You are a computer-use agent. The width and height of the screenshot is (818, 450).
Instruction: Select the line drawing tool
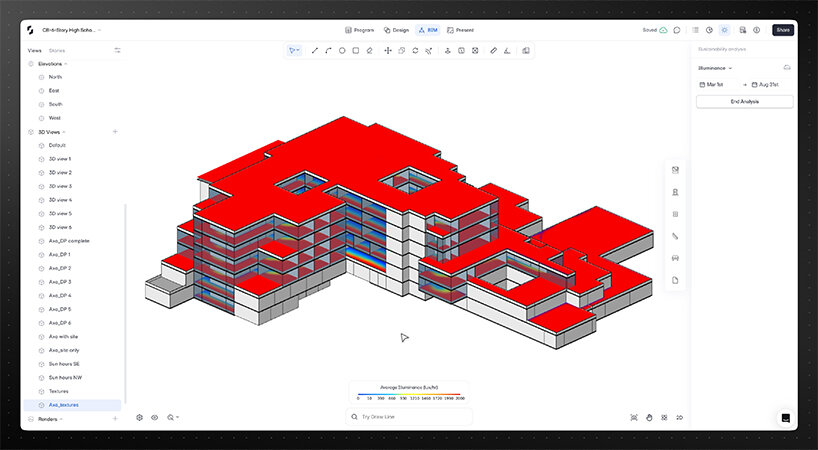point(315,50)
